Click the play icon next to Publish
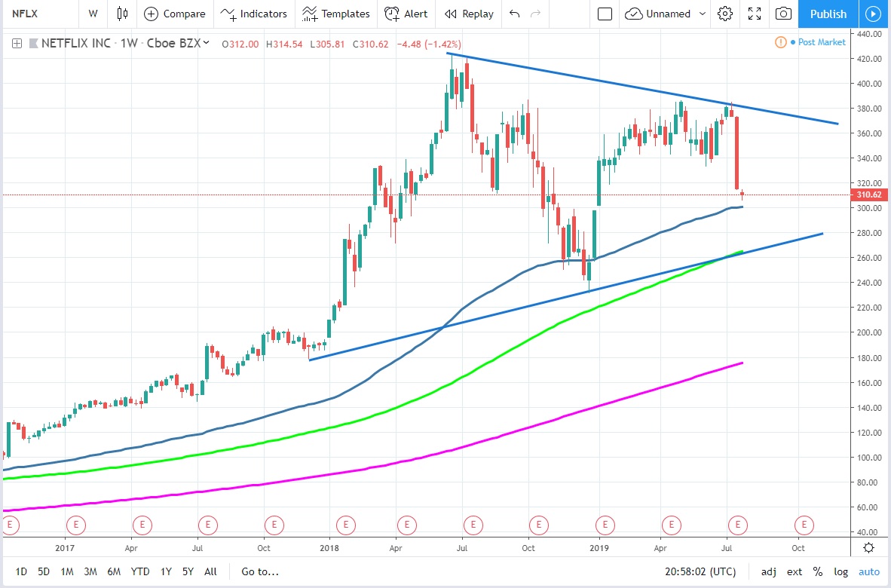Viewport: 891px width, 588px height. [874, 14]
